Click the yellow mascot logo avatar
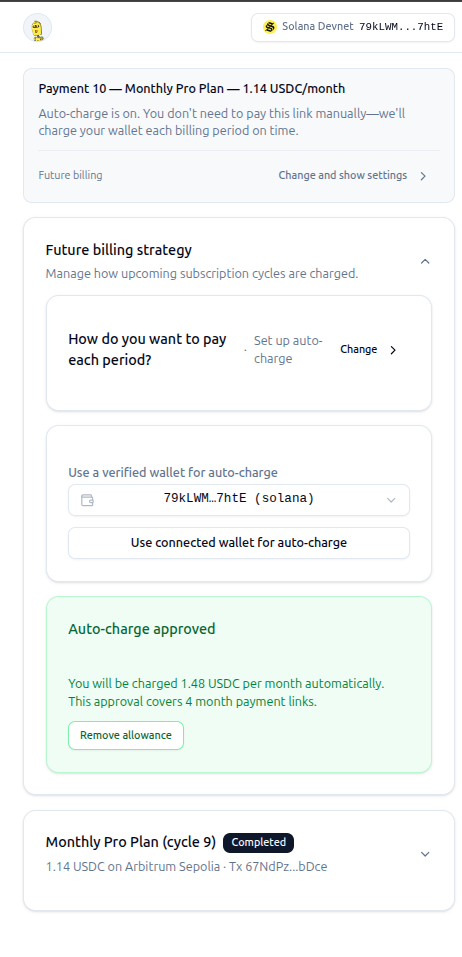Viewport: 462px width, 957px height. 37,28
